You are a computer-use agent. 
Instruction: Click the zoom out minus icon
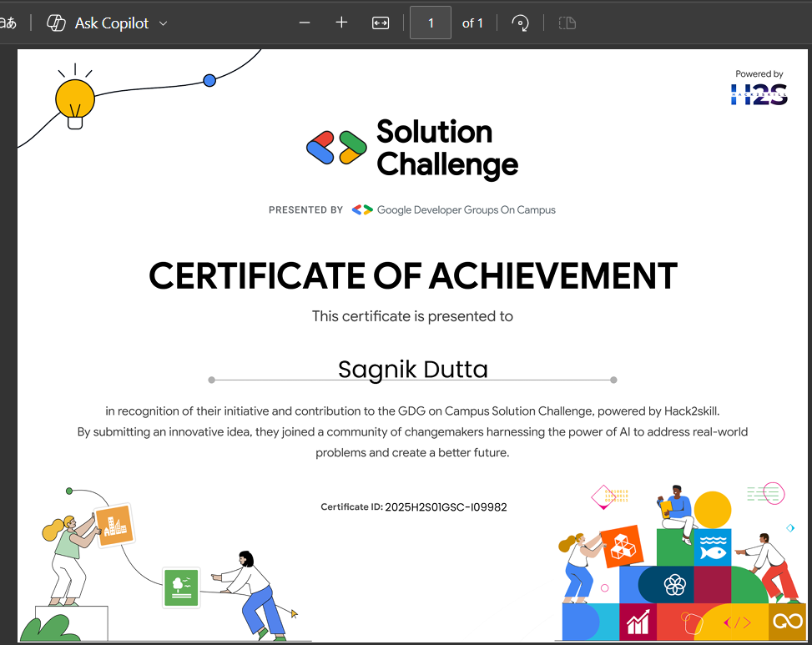[x=305, y=23]
